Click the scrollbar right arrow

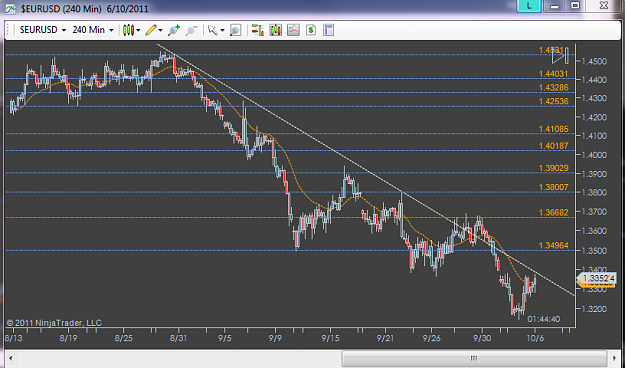614,358
